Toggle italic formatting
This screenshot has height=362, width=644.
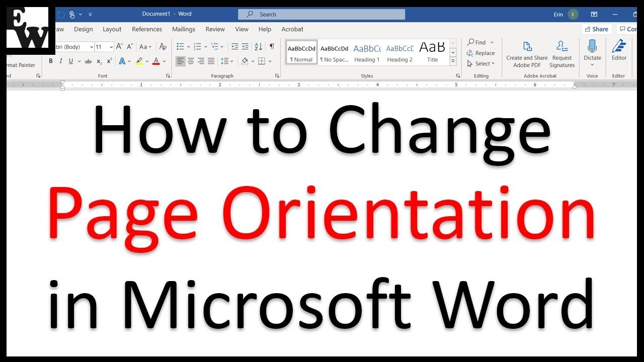61,61
